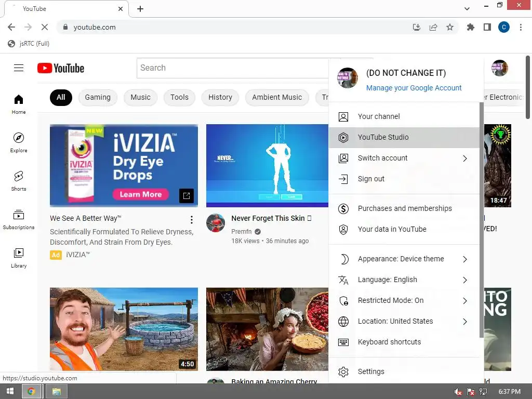The image size is (532, 399).
Task: Select the Tools filter chip
Action: 179,98
